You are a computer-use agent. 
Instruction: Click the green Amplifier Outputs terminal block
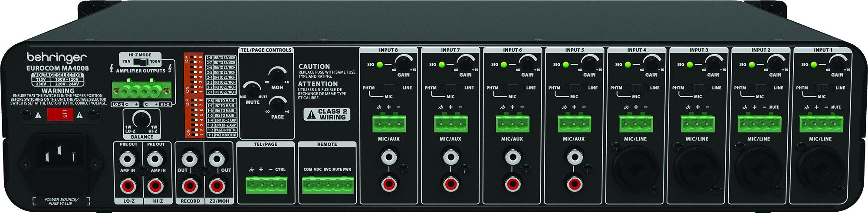coord(142,90)
